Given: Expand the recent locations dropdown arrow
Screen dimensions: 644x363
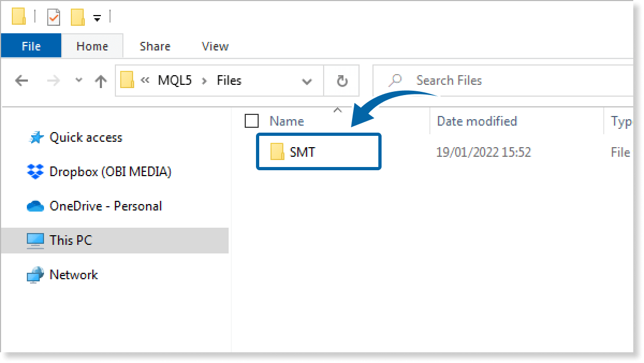Looking at the screenshot, I should coord(79,81).
